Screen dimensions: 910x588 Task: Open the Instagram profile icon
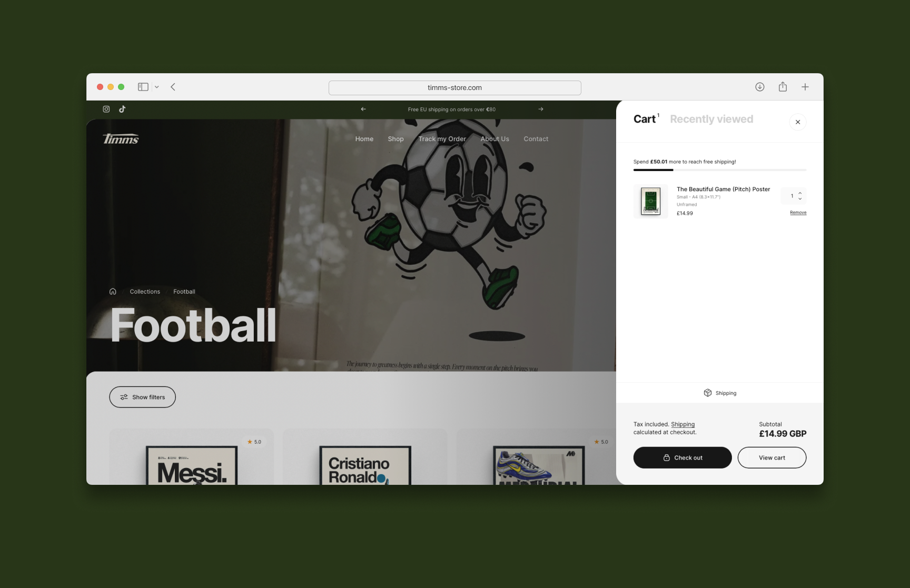click(106, 109)
